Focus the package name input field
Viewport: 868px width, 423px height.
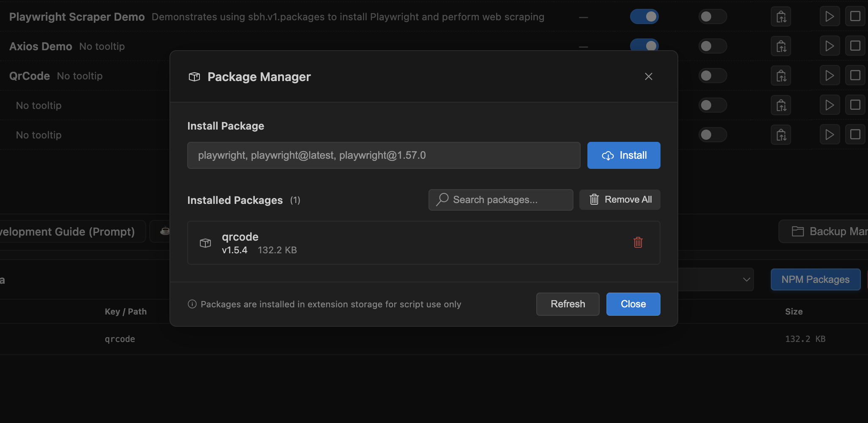(384, 155)
